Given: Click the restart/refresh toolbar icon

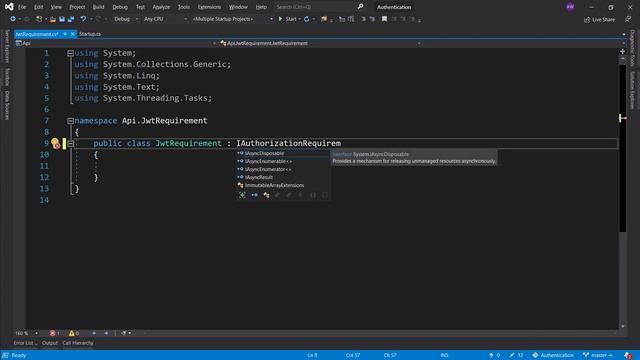Looking at the screenshot, I should [307, 19].
